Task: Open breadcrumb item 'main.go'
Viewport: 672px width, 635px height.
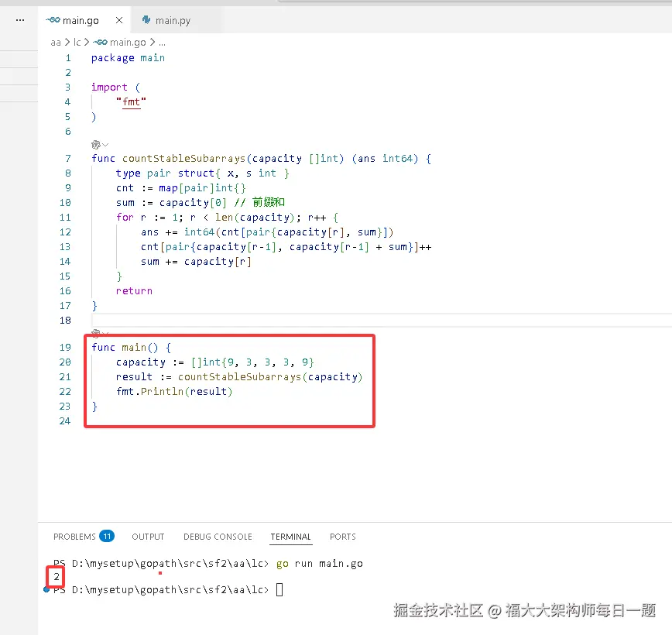Action: [128, 42]
